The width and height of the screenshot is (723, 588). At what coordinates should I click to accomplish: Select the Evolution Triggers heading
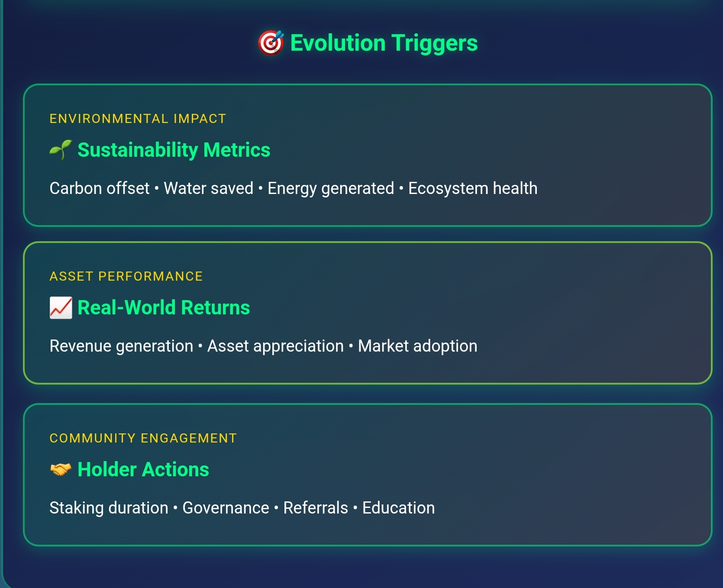click(x=384, y=43)
